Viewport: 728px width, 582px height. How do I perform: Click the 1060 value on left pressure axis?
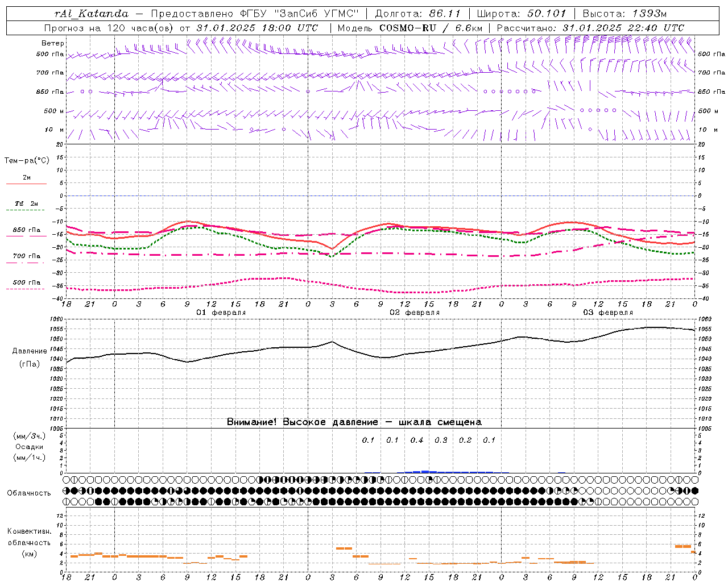click(x=57, y=319)
